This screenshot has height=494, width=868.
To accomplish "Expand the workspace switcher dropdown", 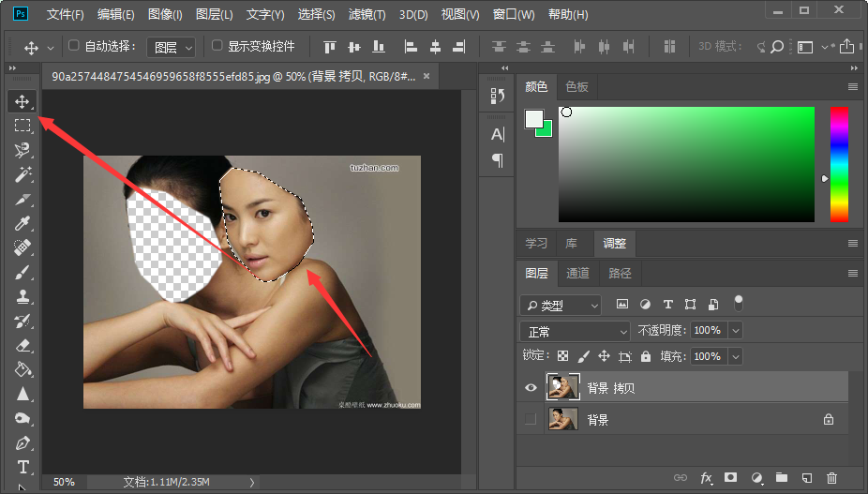I will (824, 47).
